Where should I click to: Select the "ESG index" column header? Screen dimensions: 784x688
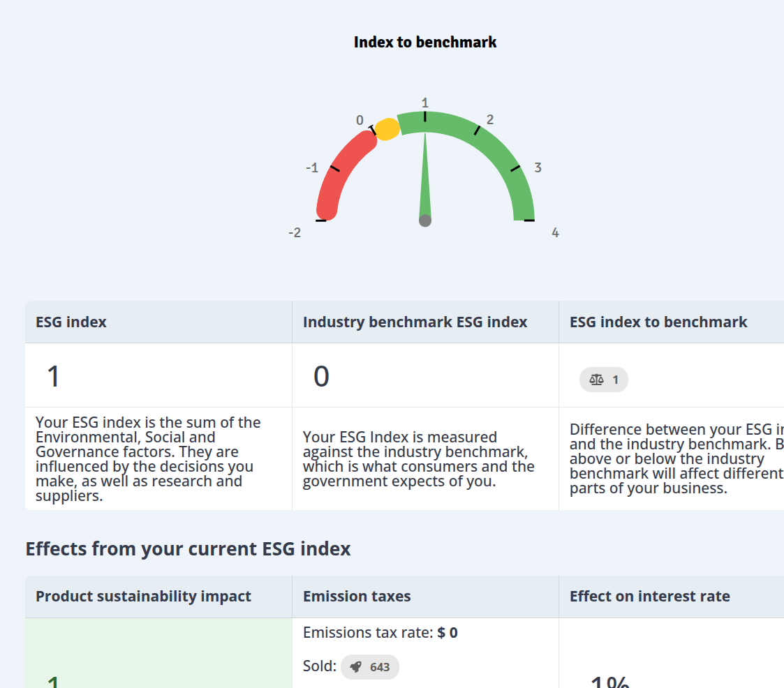click(71, 322)
